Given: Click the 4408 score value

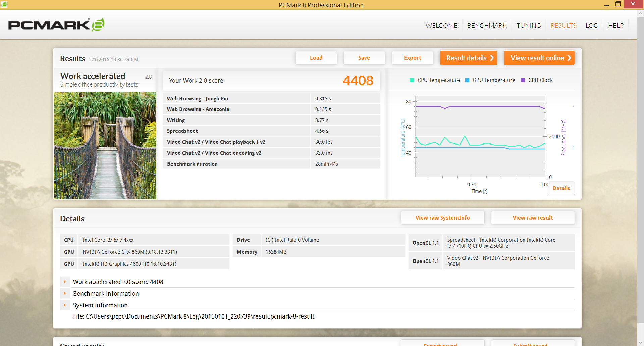Looking at the screenshot, I should (x=358, y=81).
